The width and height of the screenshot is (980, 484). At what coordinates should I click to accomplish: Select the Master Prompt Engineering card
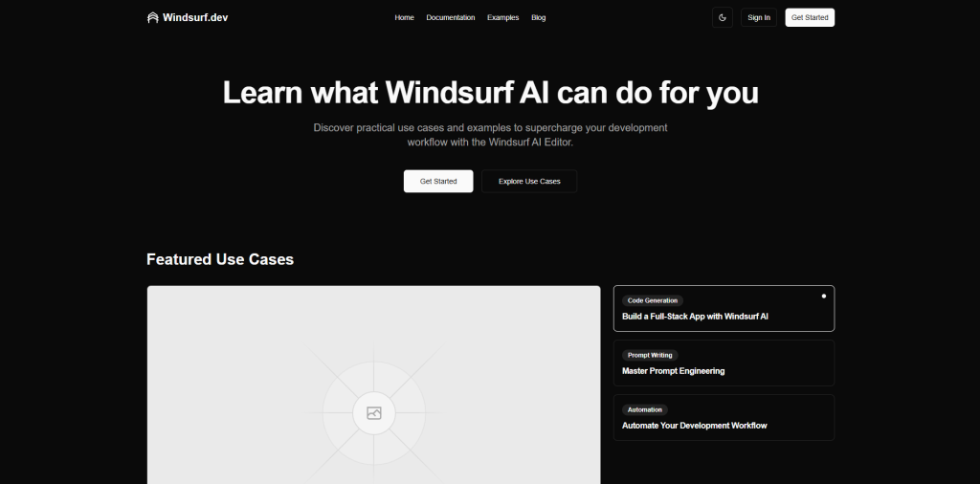pyautogui.click(x=724, y=363)
